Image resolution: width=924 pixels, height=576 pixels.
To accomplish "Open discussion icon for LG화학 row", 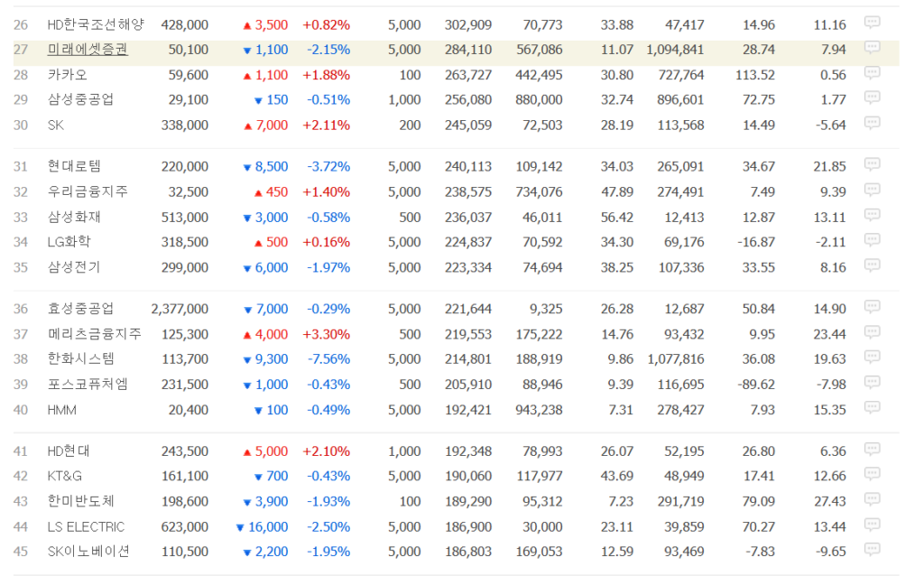I will tap(872, 239).
